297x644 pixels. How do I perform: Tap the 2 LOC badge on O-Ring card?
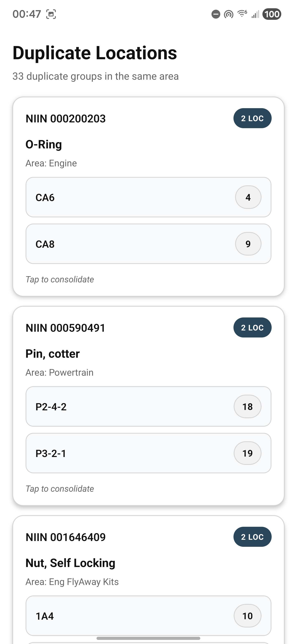coord(252,118)
